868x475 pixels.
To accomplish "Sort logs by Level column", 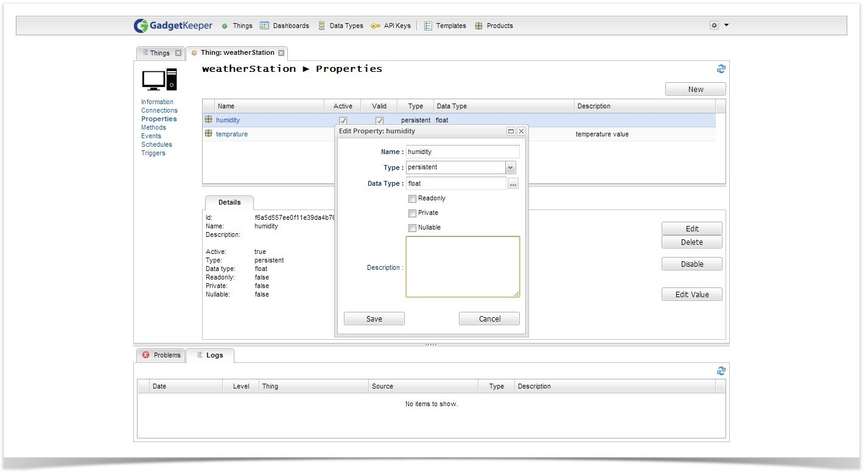I will pos(241,386).
